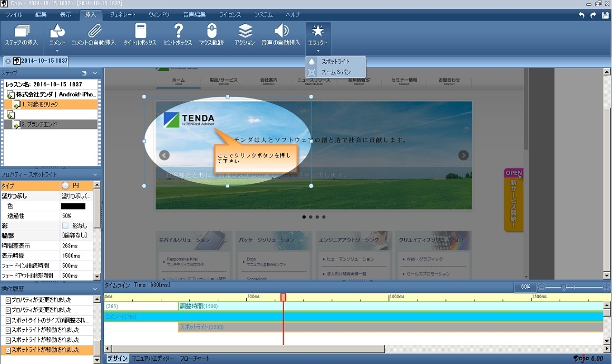Open the エフェクト dropdown arrow
Viewport: 612px width, 364px height.
tap(318, 51)
